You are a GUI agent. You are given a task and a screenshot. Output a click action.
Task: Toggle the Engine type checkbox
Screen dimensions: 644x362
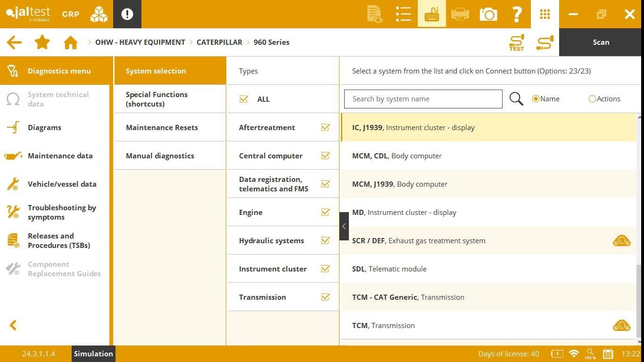click(325, 212)
